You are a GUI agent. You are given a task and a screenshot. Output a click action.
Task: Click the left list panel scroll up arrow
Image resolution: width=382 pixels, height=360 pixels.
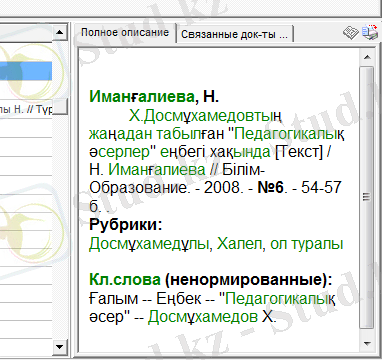[x=60, y=32]
